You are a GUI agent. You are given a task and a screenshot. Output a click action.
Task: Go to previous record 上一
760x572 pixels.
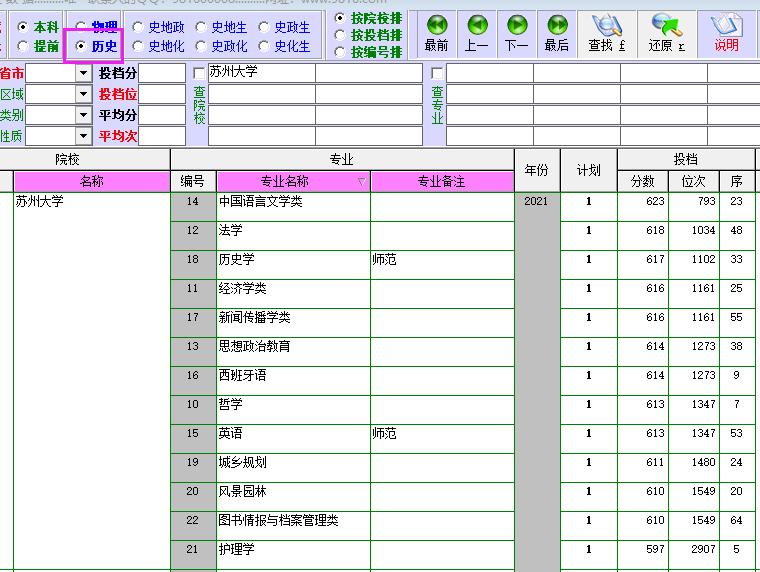point(476,34)
